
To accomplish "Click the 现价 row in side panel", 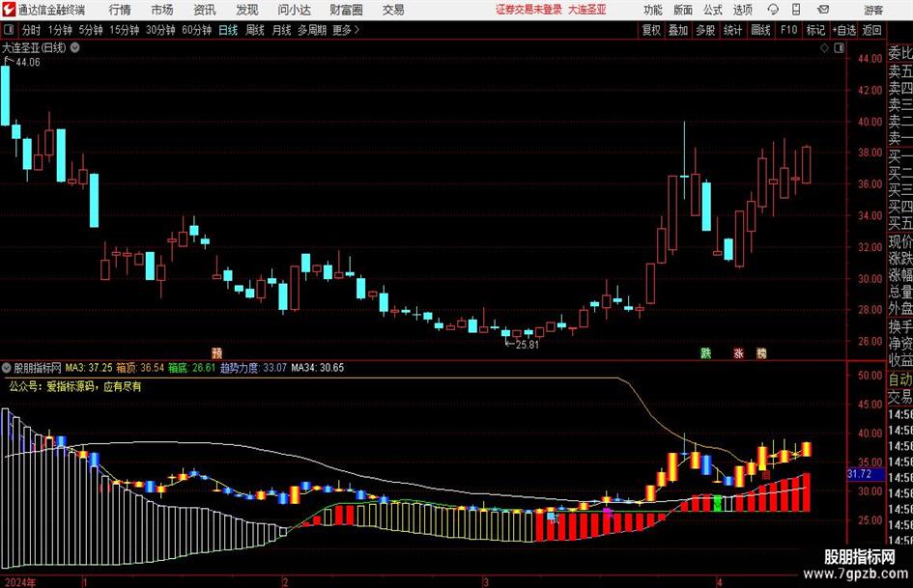I will click(x=900, y=241).
